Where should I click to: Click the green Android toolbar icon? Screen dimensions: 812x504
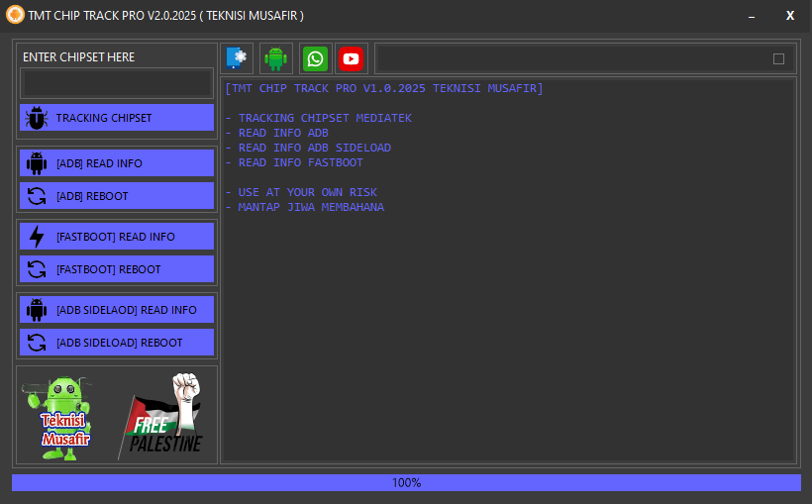[276, 58]
